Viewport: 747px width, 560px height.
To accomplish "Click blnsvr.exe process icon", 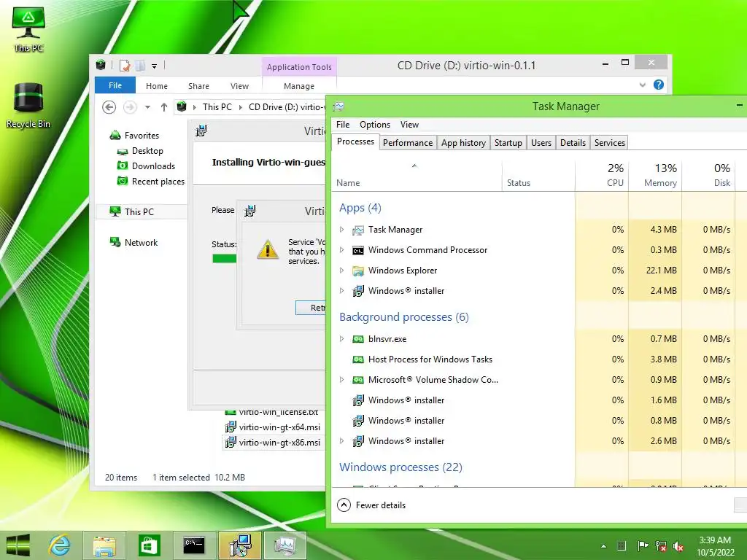I will click(x=358, y=339).
